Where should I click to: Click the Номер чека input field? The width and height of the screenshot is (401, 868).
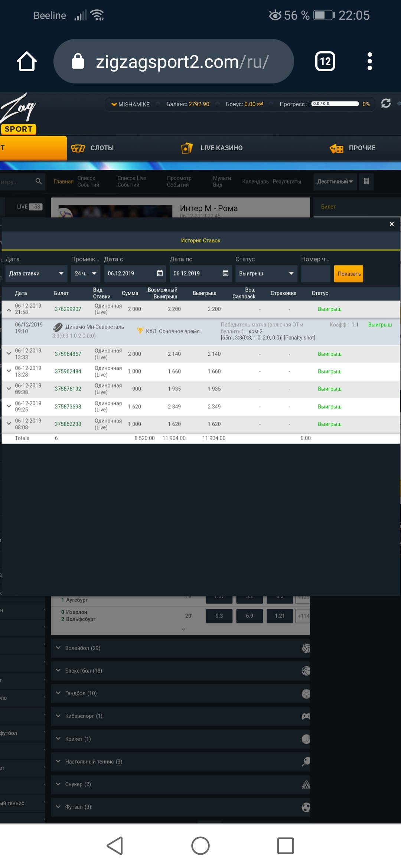coord(315,273)
